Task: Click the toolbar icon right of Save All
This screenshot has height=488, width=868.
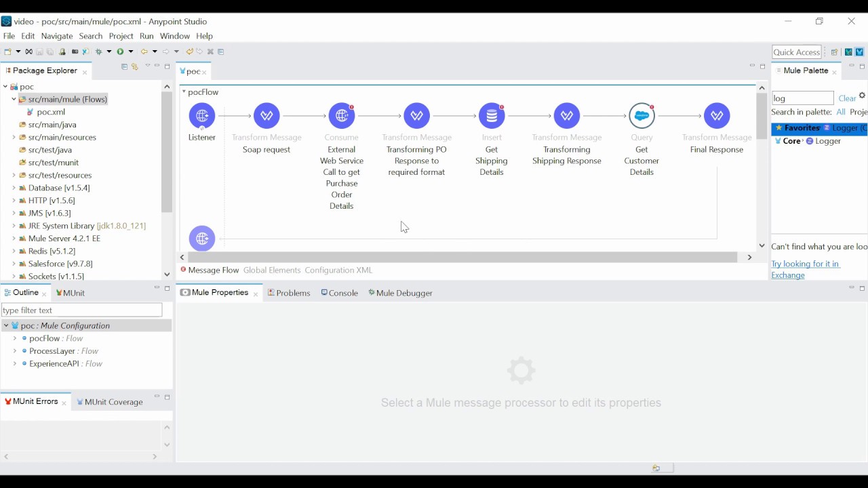Action: pyautogui.click(x=62, y=52)
